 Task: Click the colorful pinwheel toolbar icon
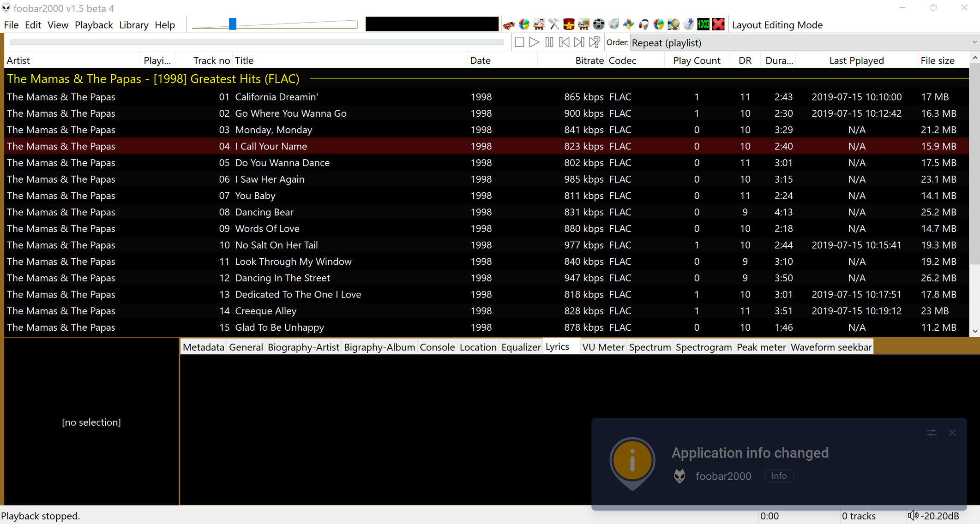pyautogui.click(x=629, y=24)
